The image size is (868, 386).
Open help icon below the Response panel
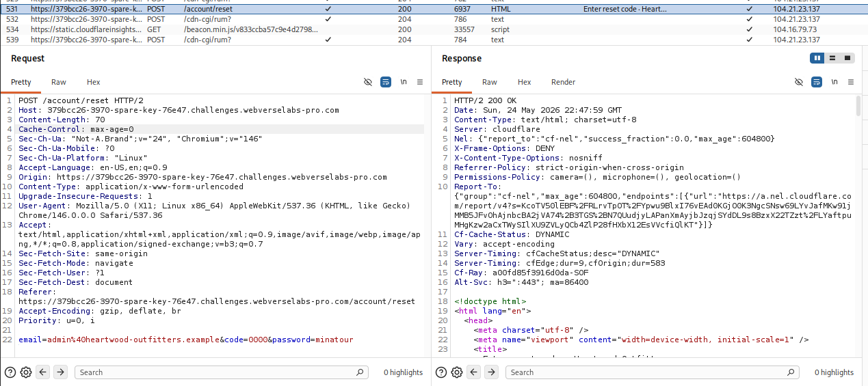tap(441, 372)
